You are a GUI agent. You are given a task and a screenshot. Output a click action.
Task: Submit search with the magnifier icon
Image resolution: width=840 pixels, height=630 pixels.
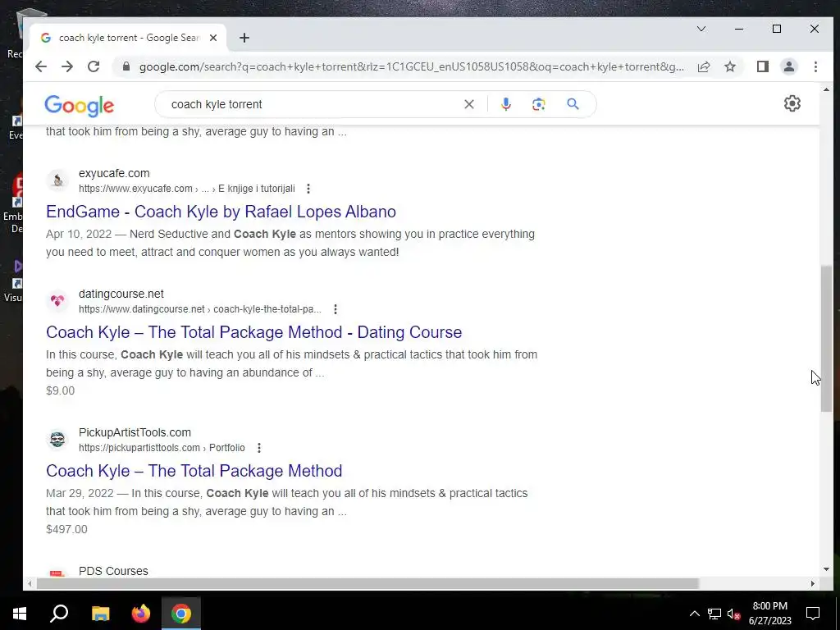[573, 104]
